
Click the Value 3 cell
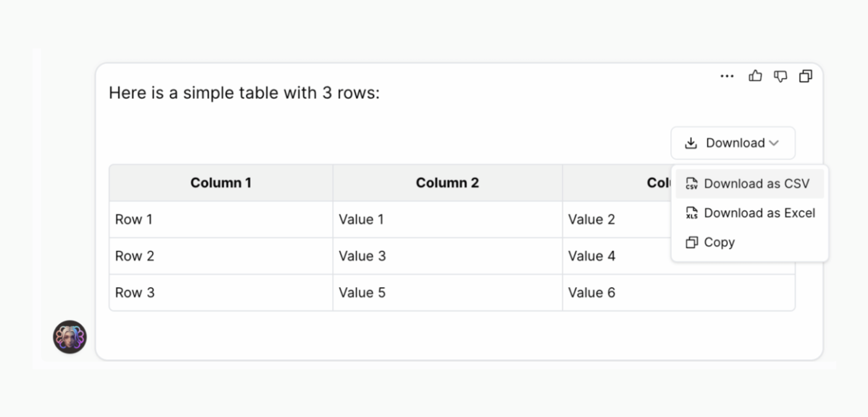(x=447, y=256)
